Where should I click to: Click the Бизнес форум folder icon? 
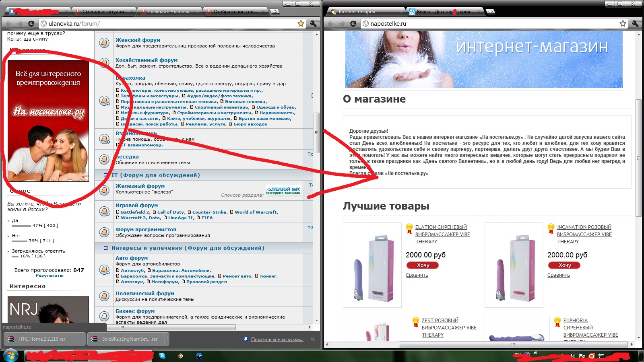104,316
